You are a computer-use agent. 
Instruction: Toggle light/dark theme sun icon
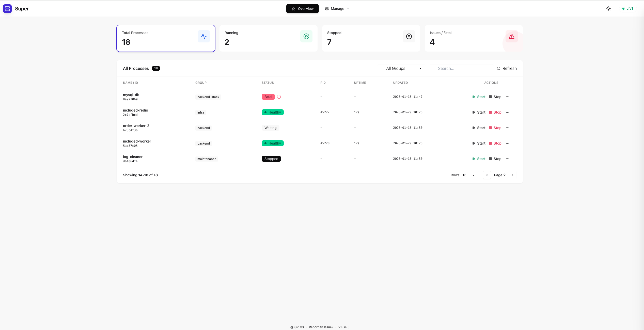(x=609, y=9)
